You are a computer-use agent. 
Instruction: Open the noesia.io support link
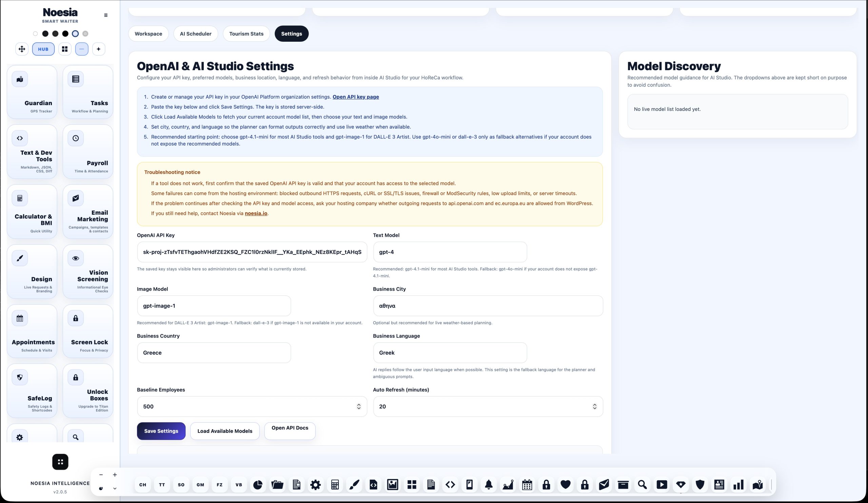pyautogui.click(x=256, y=213)
